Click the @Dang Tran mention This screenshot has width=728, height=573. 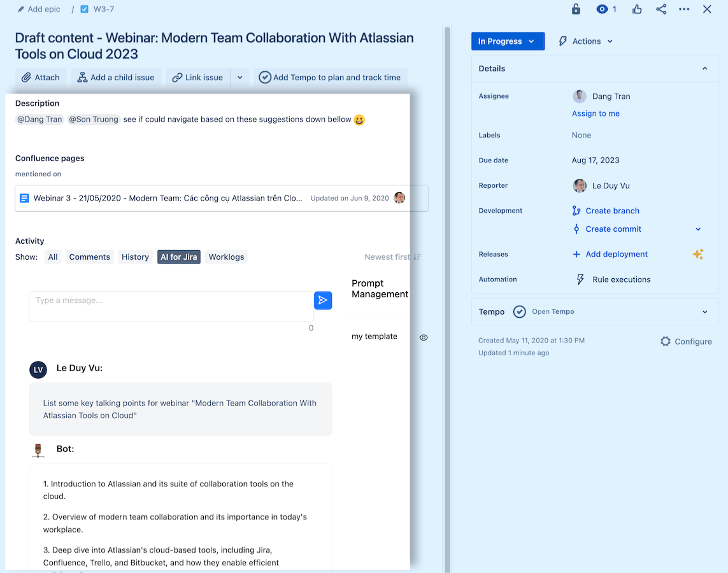pyautogui.click(x=39, y=119)
